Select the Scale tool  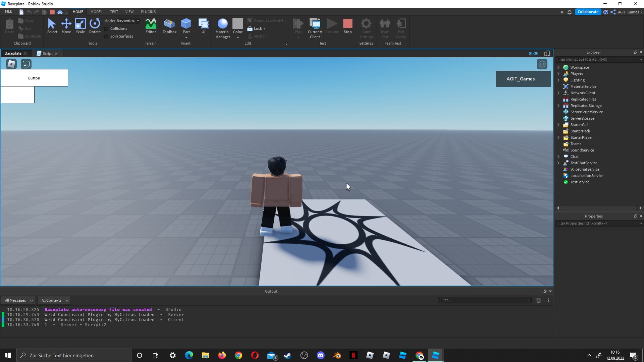[80, 26]
